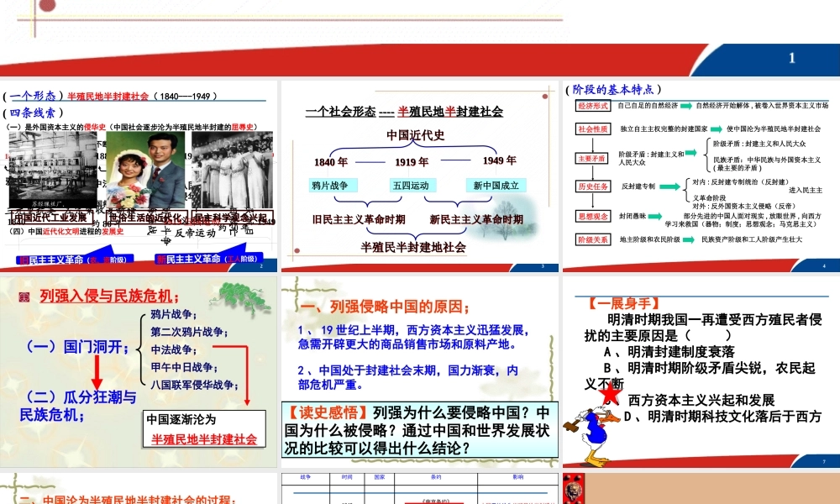This screenshot has height=504, width=840.
Task: Select answer A 明清封建制度衰落
Action: [669, 352]
